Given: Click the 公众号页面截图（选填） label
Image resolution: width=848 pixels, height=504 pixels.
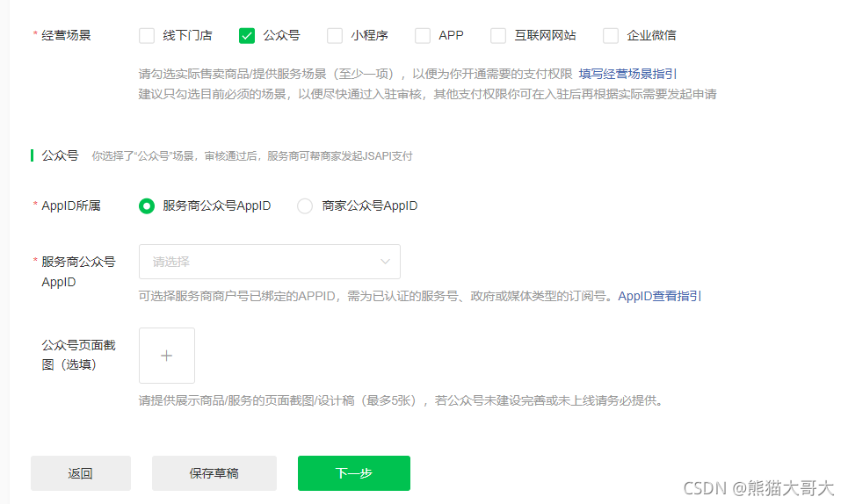Looking at the screenshot, I should pos(78,355).
